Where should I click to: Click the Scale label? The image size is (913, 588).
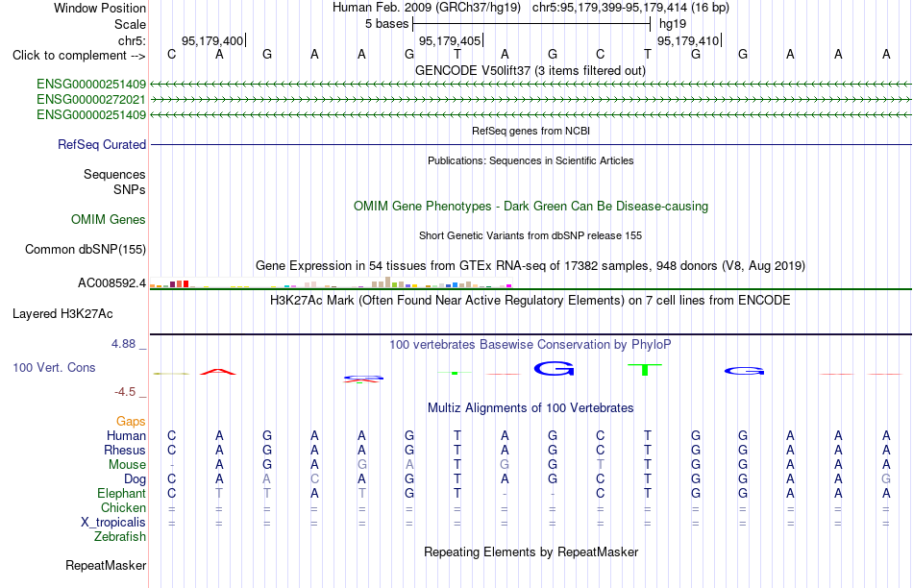point(130,24)
